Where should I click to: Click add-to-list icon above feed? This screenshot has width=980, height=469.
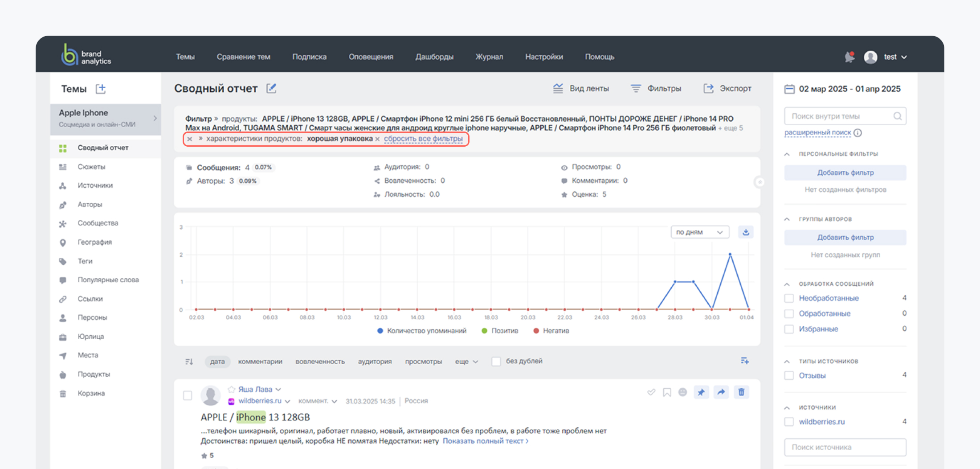pos(744,361)
